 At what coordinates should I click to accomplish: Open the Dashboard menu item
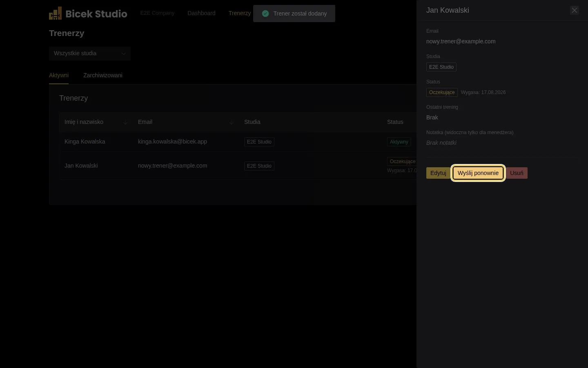pyautogui.click(x=201, y=13)
